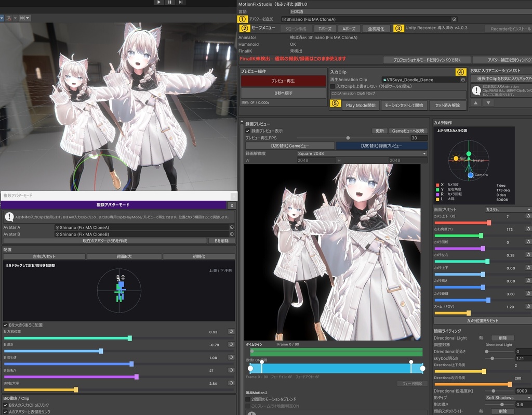Screen dimensions: 532x415
Task: Click the プレビュー再生FPS slider
Action: point(353,138)
